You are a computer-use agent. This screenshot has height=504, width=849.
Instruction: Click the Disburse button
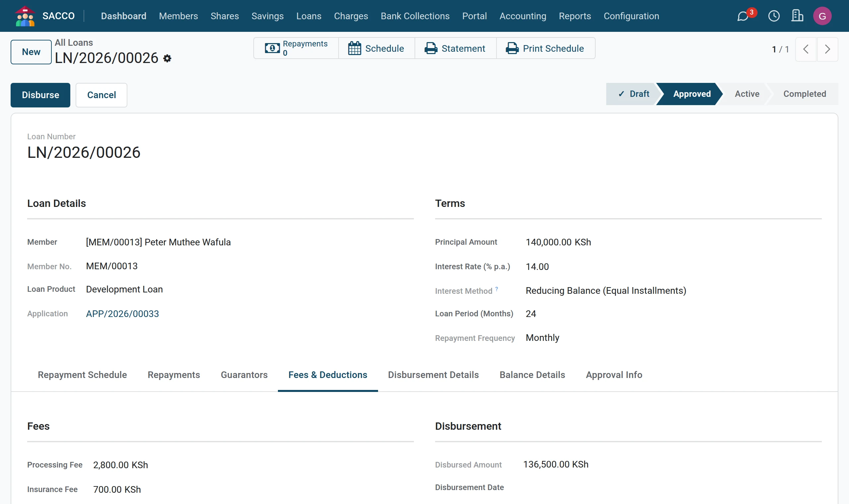tap(40, 95)
